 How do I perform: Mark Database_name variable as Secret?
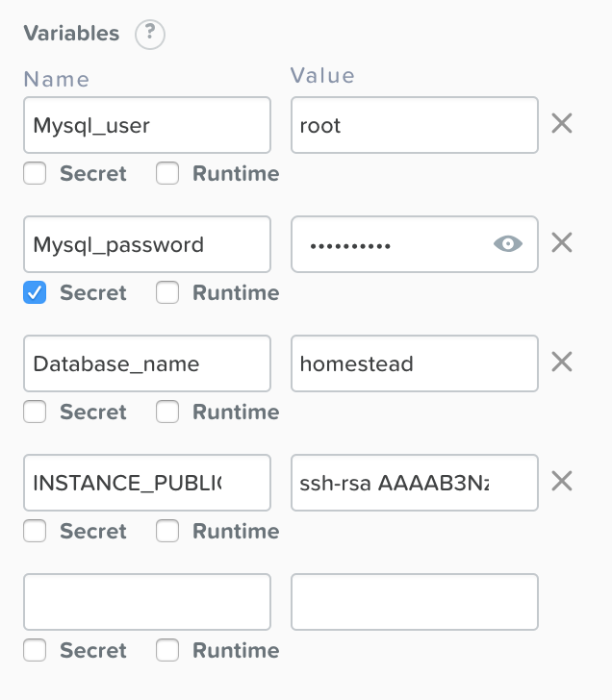(x=35, y=412)
